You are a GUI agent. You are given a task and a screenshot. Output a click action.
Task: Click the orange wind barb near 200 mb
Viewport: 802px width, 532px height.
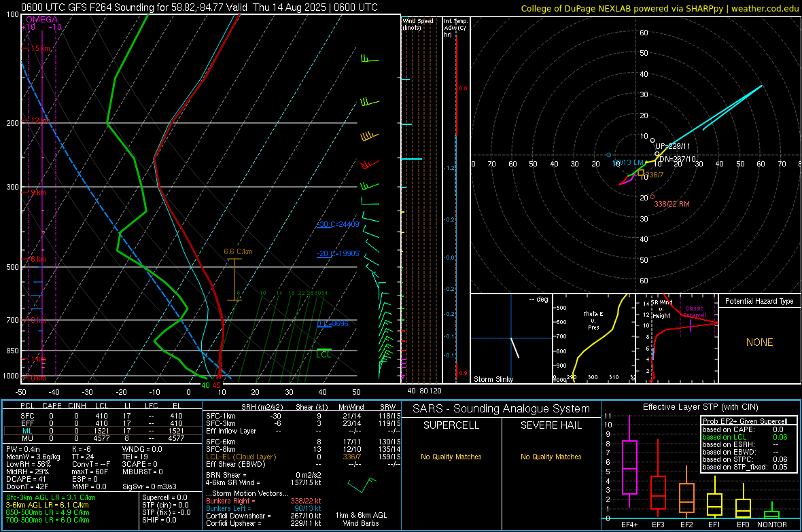[x=369, y=136]
